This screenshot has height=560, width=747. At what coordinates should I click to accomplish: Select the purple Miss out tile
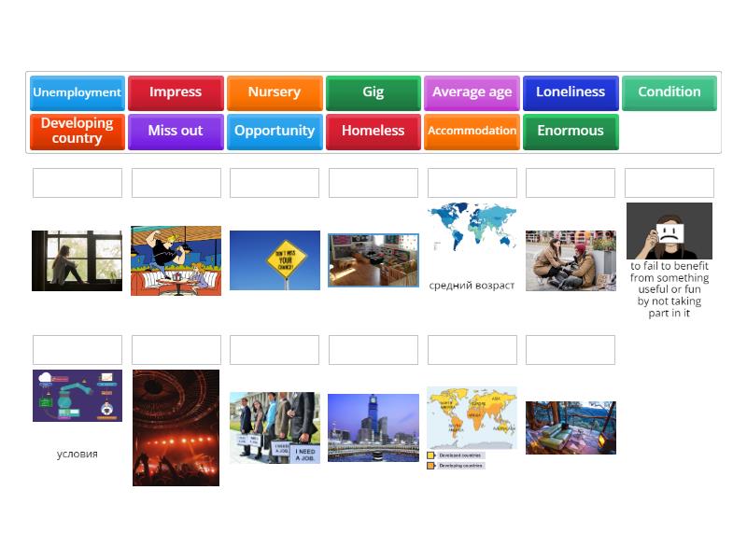pos(176,132)
